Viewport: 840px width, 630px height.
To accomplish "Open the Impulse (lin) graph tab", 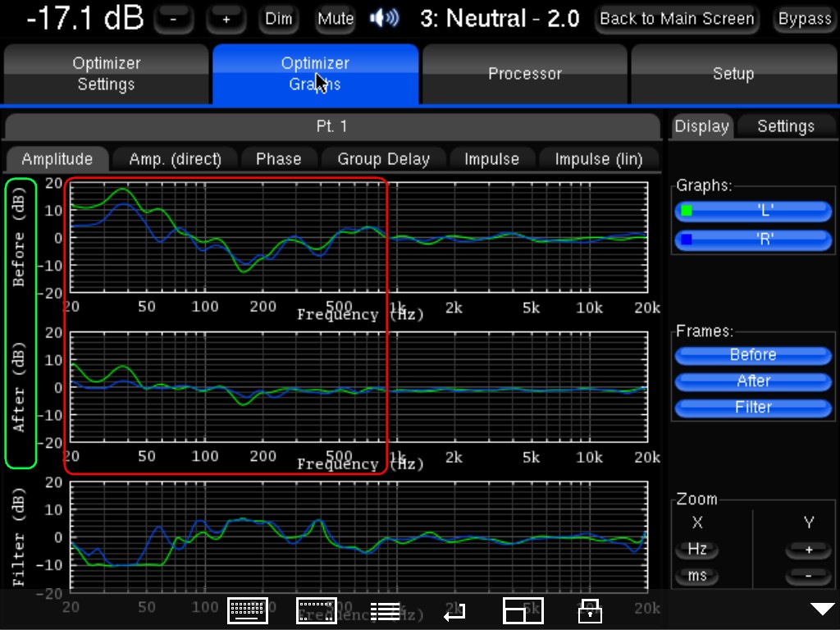I will click(x=599, y=159).
